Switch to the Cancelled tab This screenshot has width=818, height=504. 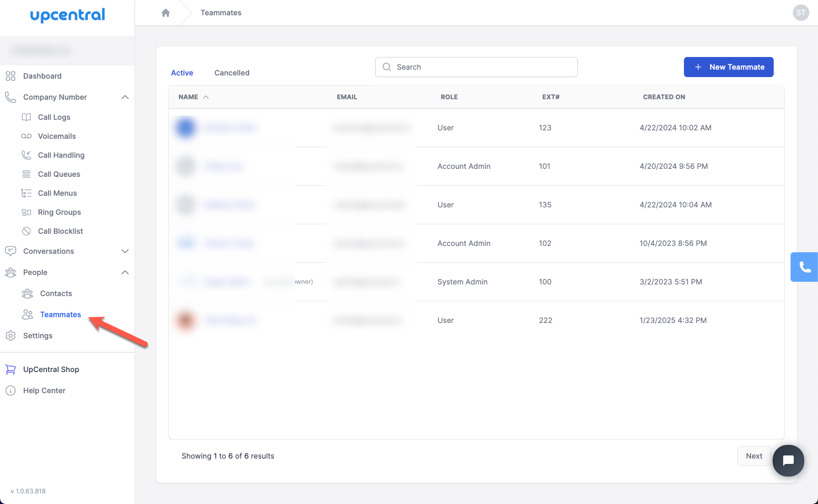pyautogui.click(x=232, y=72)
